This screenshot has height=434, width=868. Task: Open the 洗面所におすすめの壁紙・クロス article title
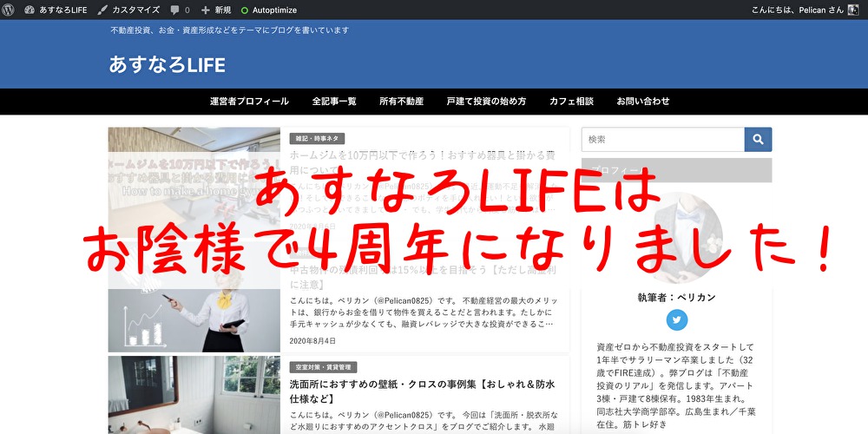(x=423, y=391)
